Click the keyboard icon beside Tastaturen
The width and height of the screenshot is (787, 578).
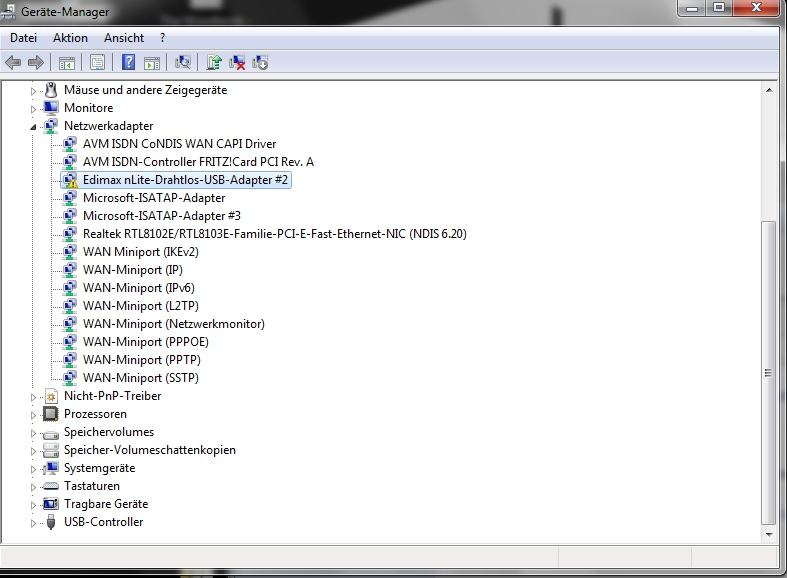click(x=51, y=486)
